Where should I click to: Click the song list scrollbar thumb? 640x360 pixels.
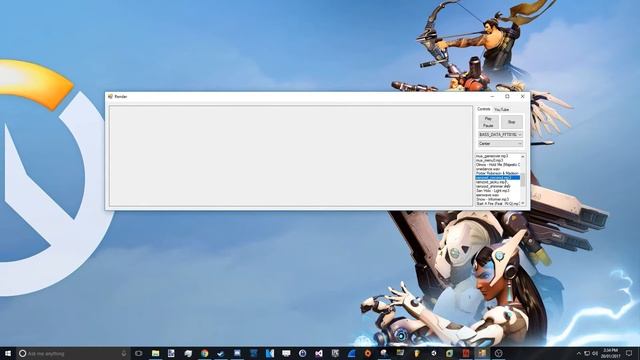tap(523, 179)
